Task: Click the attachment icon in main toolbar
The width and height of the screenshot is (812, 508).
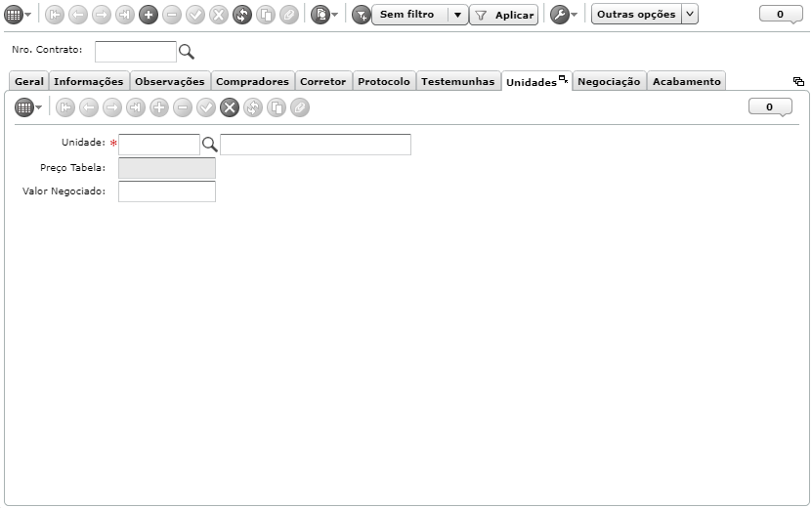Action: point(289,15)
